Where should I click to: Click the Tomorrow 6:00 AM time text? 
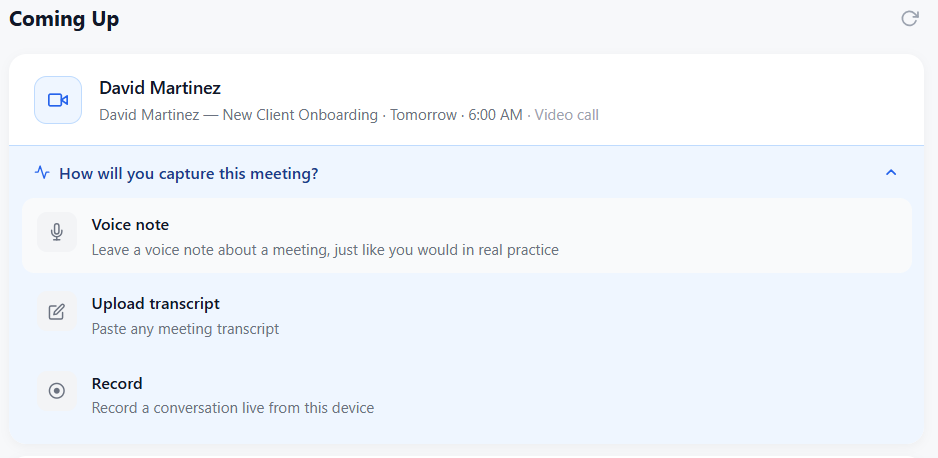456,115
